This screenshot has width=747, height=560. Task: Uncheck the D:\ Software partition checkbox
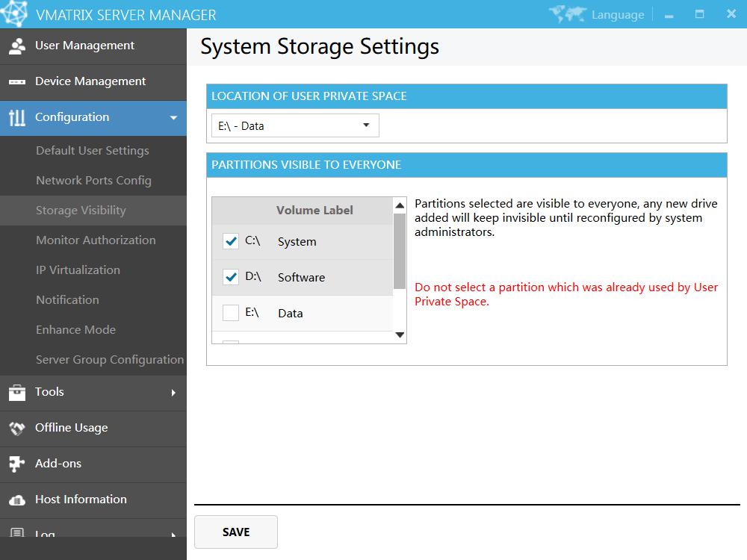(231, 277)
